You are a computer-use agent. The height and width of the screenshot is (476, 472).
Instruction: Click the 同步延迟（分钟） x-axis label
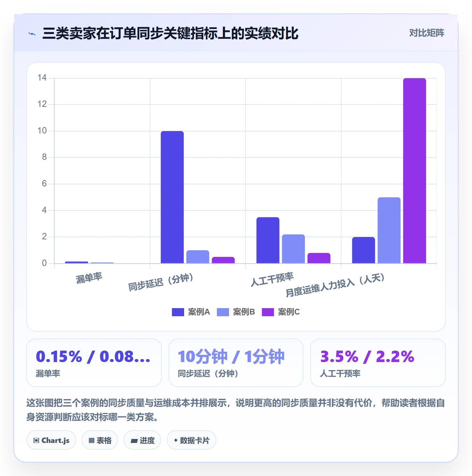[161, 282]
